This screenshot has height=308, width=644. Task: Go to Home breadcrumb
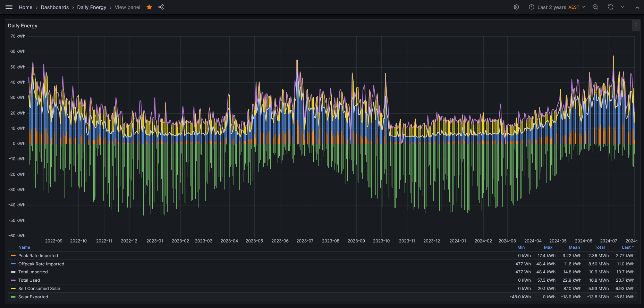(x=25, y=7)
